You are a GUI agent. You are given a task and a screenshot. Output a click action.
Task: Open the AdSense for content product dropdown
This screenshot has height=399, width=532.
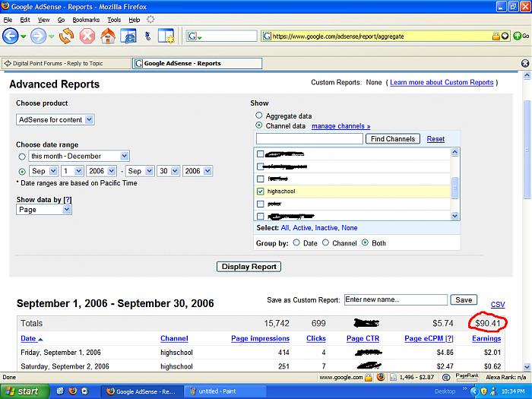[x=55, y=119]
